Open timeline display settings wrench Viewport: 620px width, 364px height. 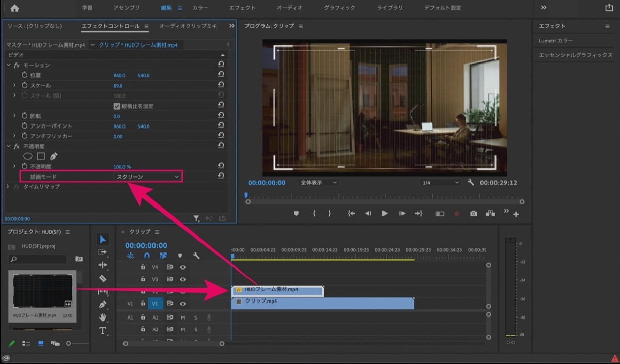point(196,255)
